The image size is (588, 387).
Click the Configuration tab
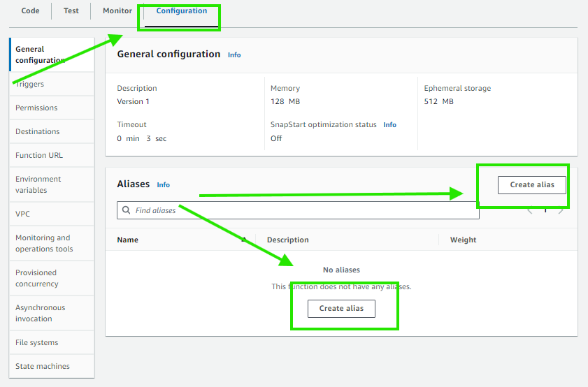(181, 11)
